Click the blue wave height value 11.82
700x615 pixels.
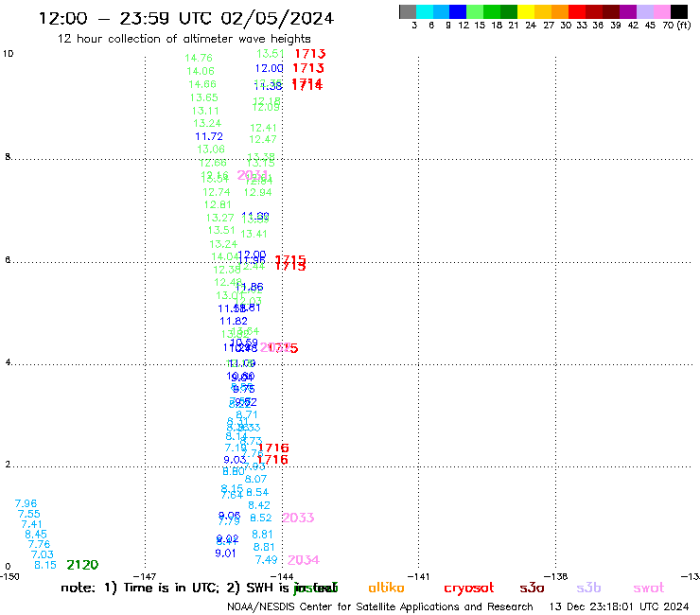[x=234, y=321]
